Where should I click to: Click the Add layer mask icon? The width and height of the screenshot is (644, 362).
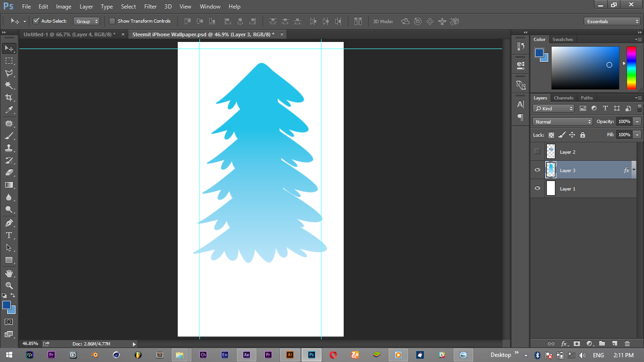point(576,344)
